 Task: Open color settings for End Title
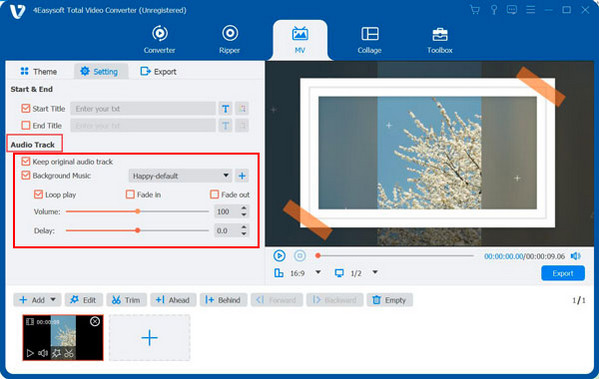click(242, 126)
